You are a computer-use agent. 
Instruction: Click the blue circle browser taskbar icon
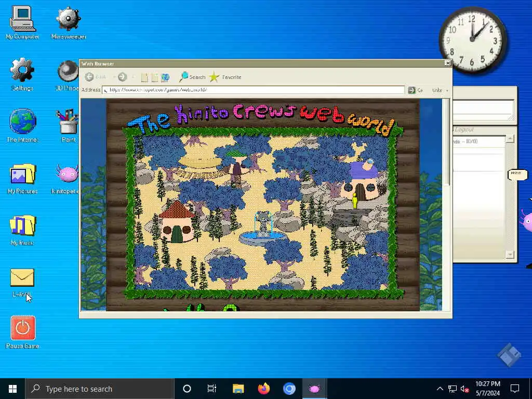tap(289, 389)
